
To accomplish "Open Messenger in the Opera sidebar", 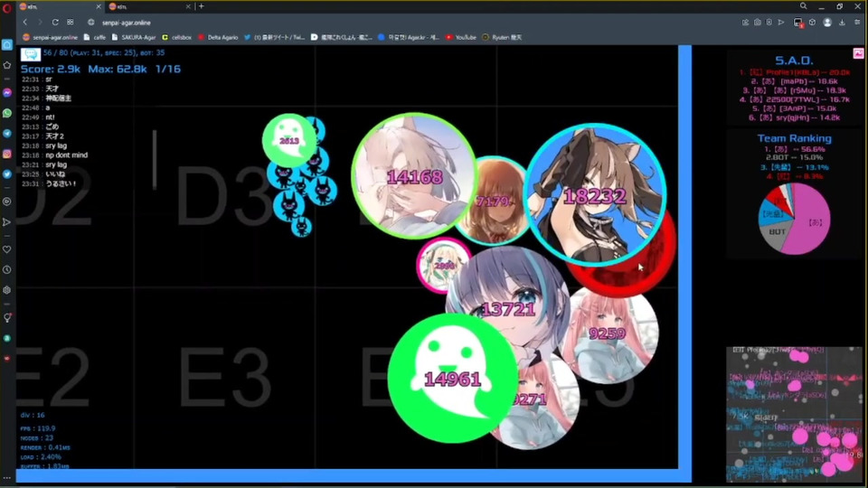I will pos(7,92).
